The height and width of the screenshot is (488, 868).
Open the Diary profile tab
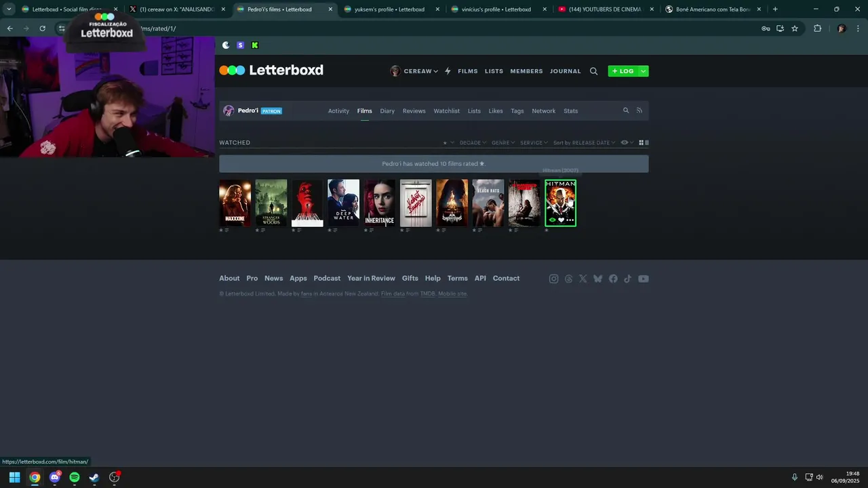tap(387, 111)
